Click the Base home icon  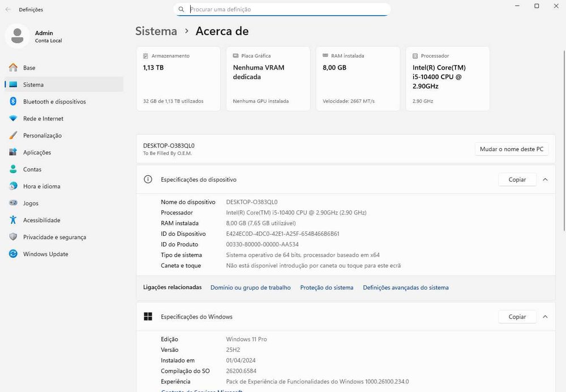13,67
